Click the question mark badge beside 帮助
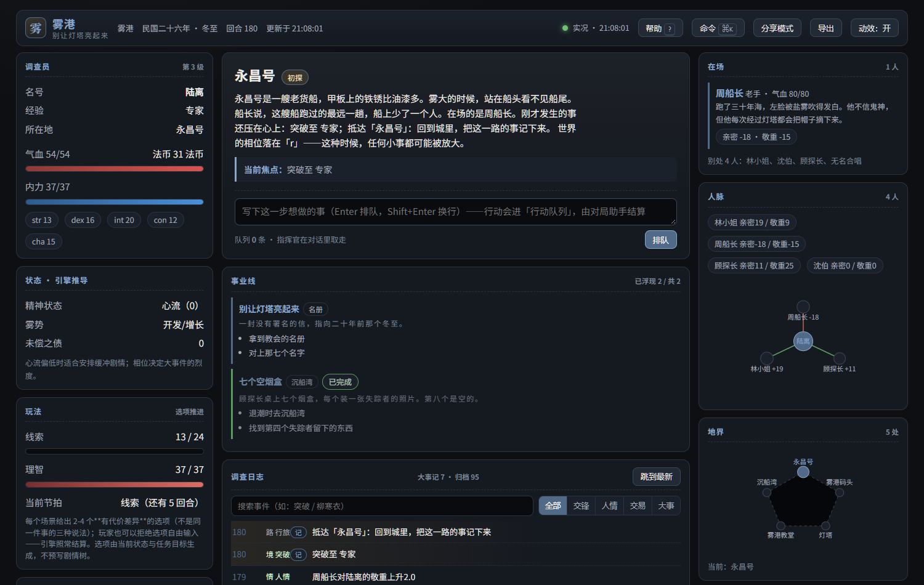The height and width of the screenshot is (585, 924). coord(670,28)
